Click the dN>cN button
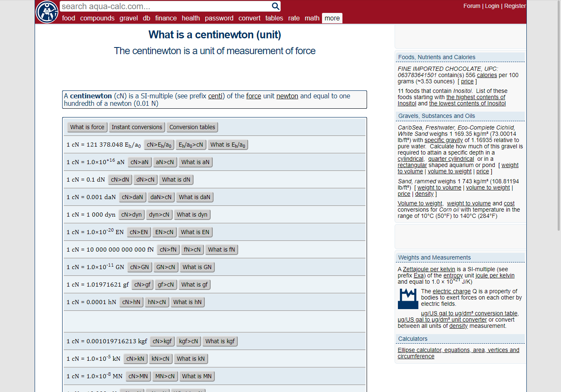 click(x=146, y=180)
